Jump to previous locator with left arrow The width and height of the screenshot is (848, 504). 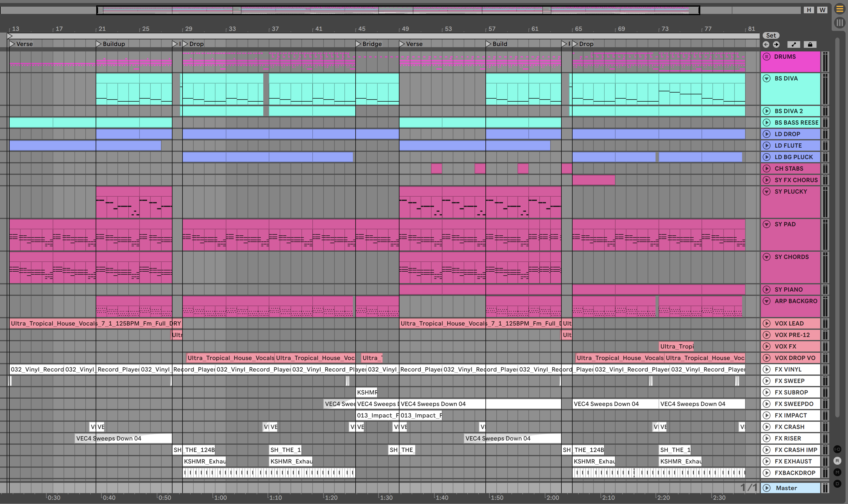(x=766, y=44)
